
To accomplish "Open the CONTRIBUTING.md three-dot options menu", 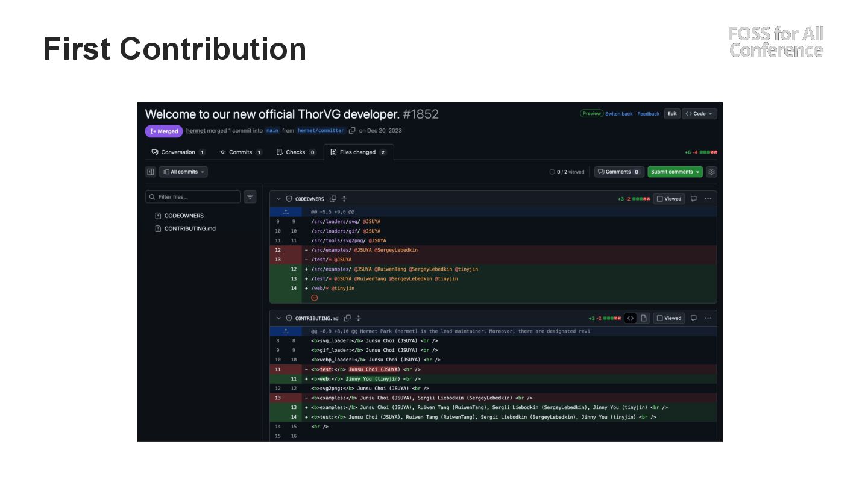I will tap(708, 318).
